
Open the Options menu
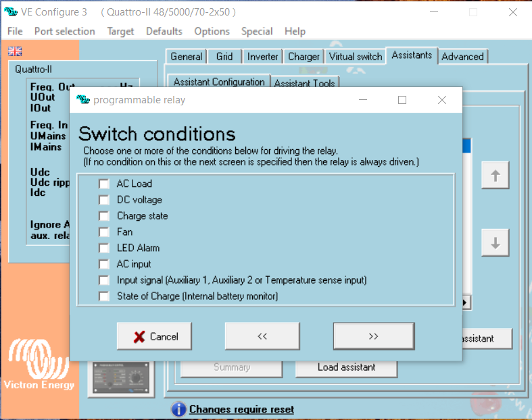212,31
